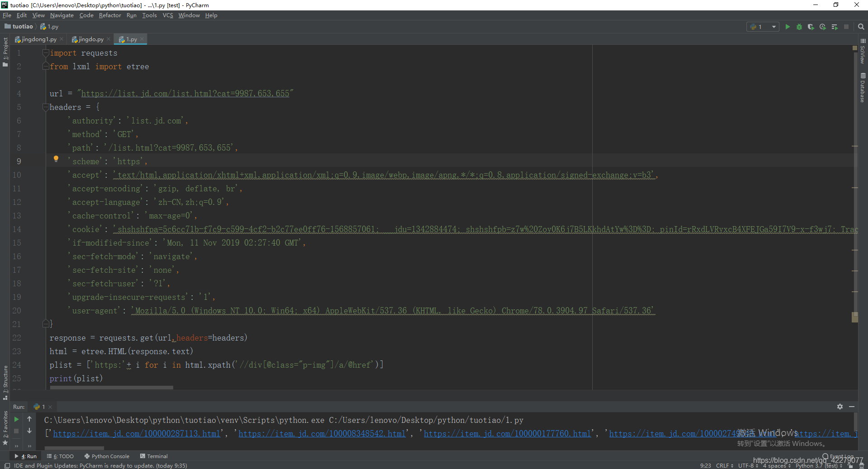Viewport: 868px width, 469px height.
Task: Close the '1' run tab
Action: 50,407
